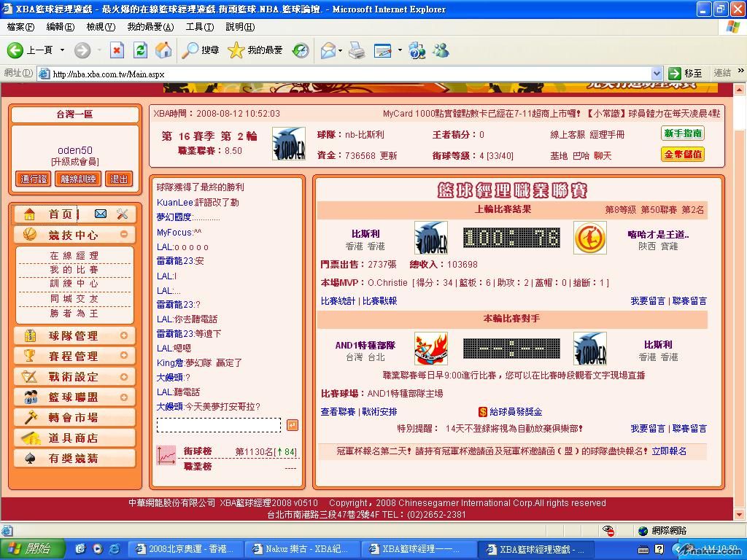Send chat message with orange arrow button
Screen dimensions: 747x560
pyautogui.click(x=293, y=425)
